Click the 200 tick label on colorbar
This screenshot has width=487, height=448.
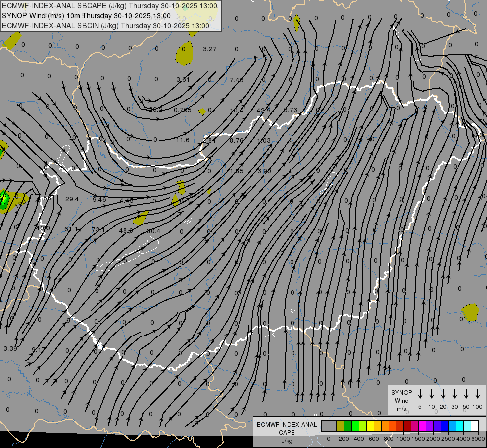pos(344,439)
